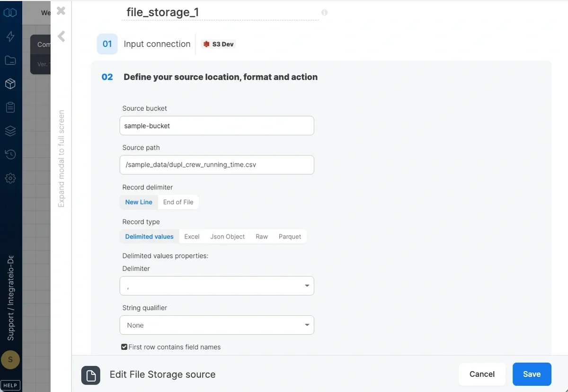This screenshot has height=392, width=568.
Task: Switch record type to Json Object
Action: coord(227,236)
